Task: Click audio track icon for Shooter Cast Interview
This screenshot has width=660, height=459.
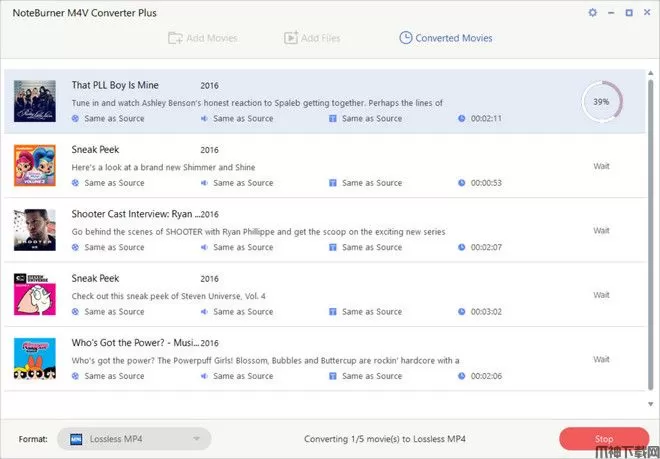Action: coord(204,247)
